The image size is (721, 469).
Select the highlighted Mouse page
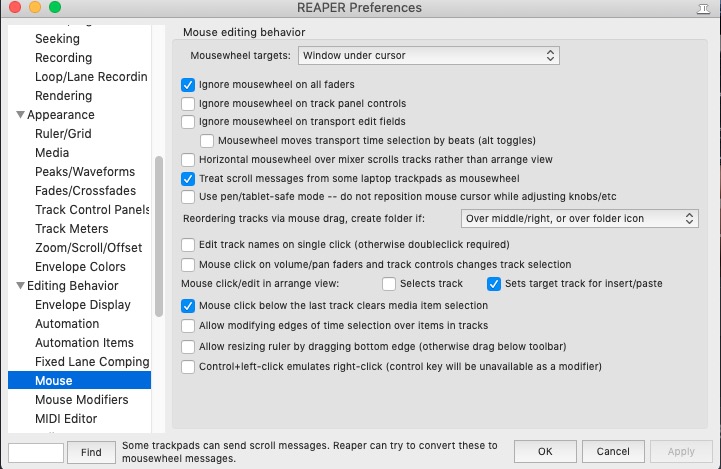[x=79, y=381]
